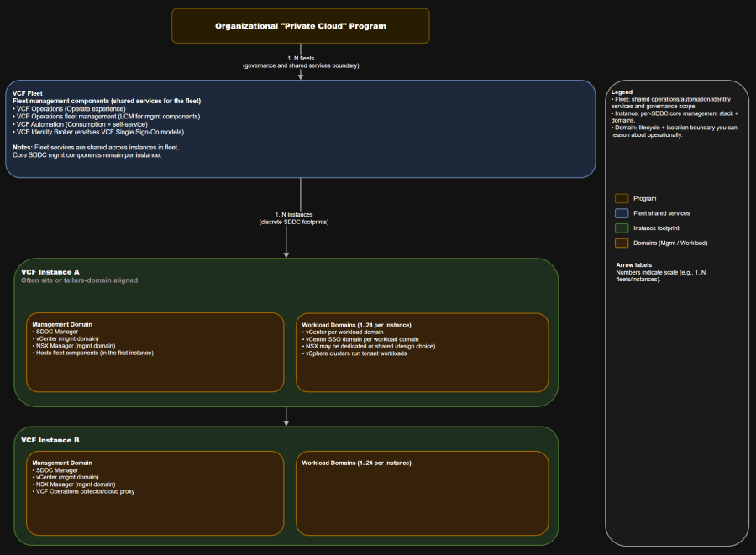Click the VCF Identity Broker bullet line
The width and height of the screenshot is (756, 555).
click(x=97, y=132)
